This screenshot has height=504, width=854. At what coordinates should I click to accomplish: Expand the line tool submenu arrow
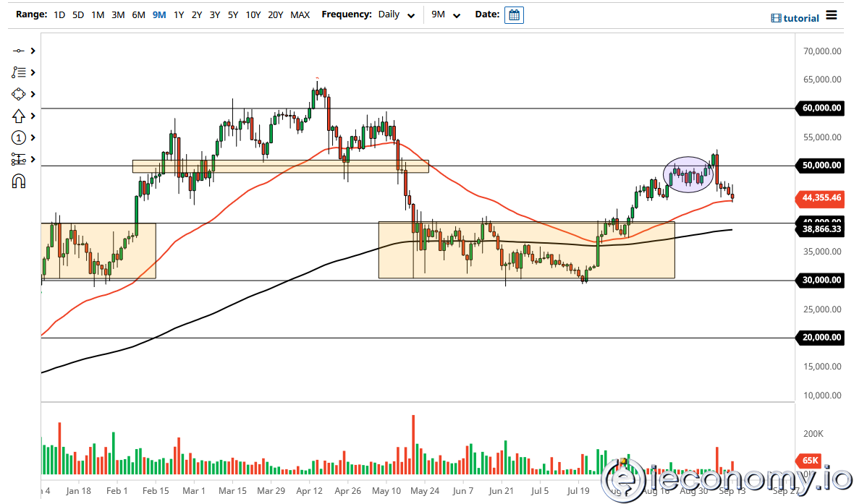(33, 51)
